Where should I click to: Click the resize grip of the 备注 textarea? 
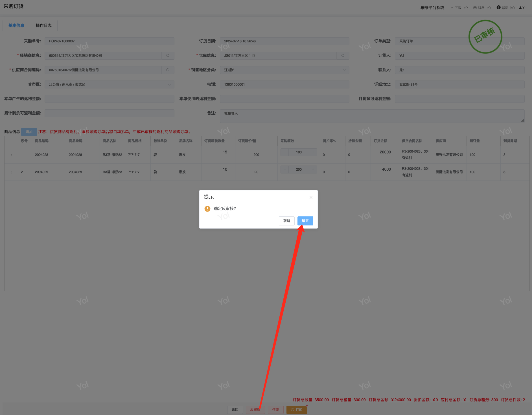(522, 121)
